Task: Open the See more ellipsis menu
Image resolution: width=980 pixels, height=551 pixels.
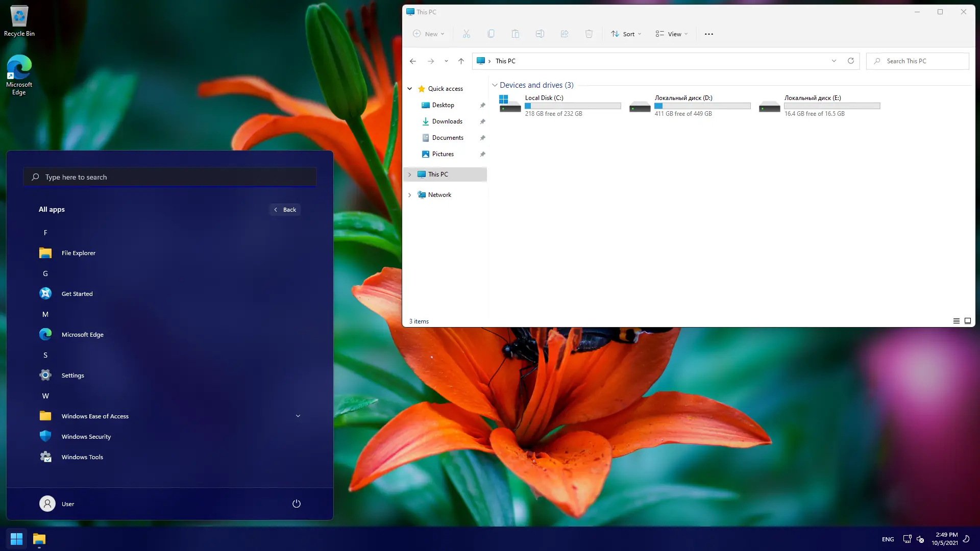Action: coord(708,34)
